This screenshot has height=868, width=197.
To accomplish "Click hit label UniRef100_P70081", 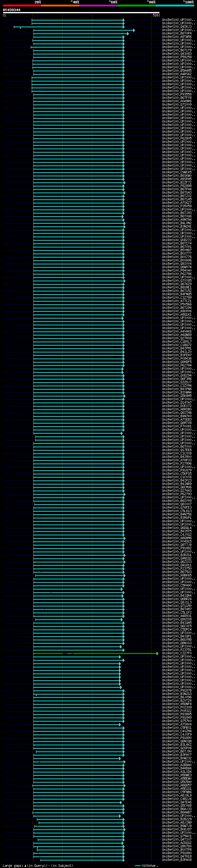I will (x=177, y=426).
